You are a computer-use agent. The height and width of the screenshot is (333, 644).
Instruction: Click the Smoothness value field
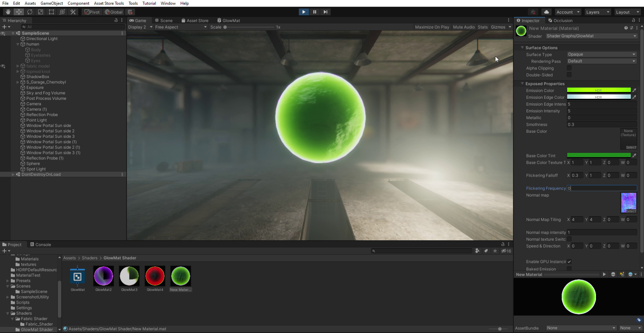[602, 125]
